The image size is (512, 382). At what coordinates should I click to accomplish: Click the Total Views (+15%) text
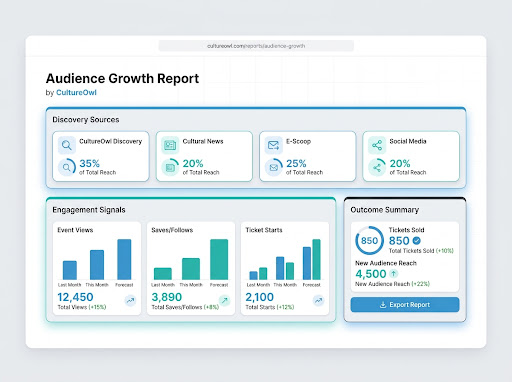tap(82, 307)
